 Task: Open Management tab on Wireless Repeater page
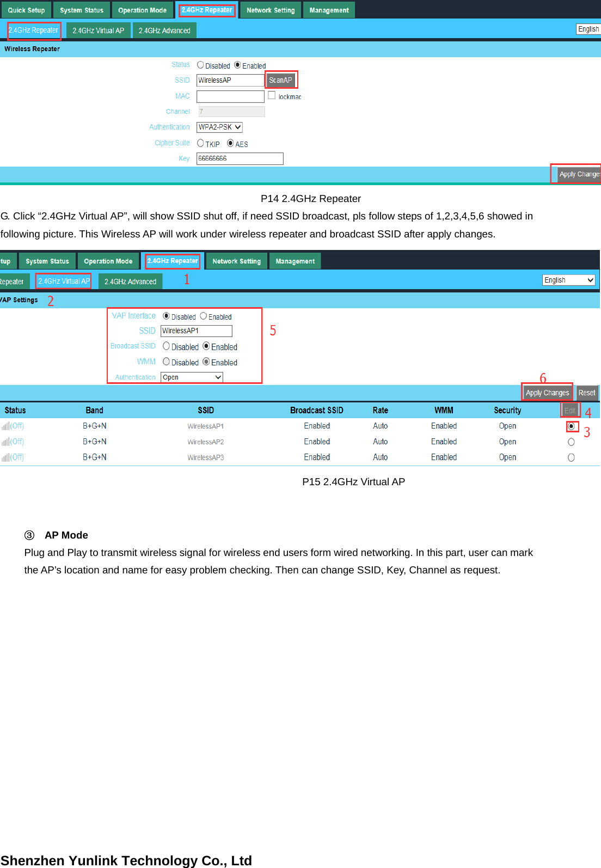[x=329, y=10]
